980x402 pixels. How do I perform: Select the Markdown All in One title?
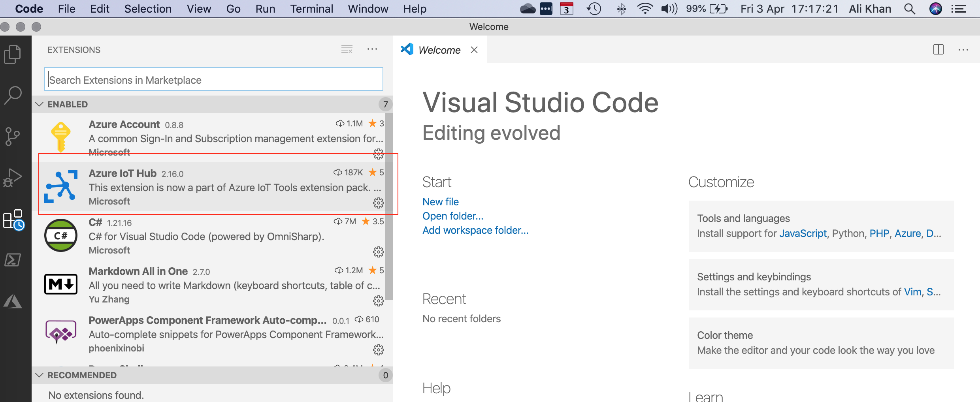138,271
